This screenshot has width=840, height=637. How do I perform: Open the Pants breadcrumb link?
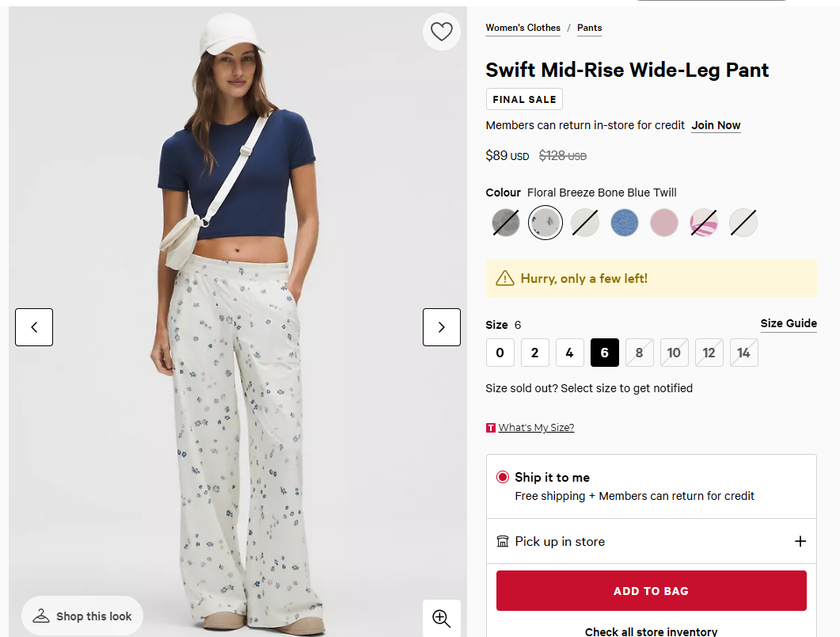tap(589, 28)
